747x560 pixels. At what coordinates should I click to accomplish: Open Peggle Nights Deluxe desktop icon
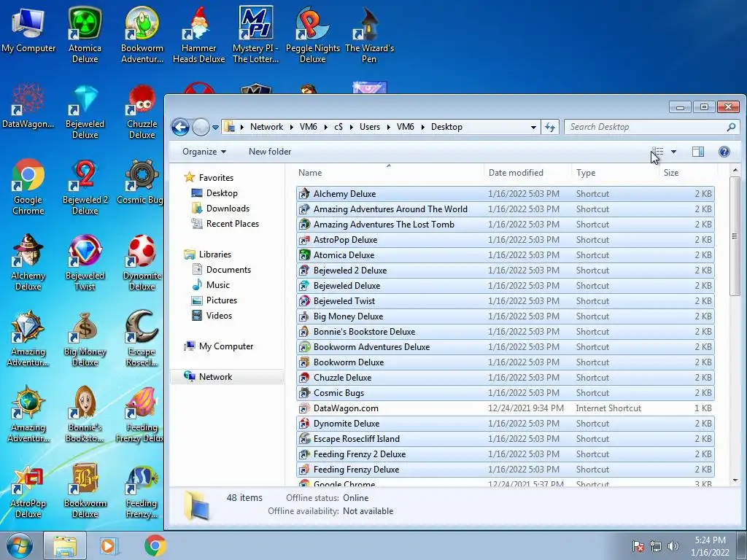312,35
